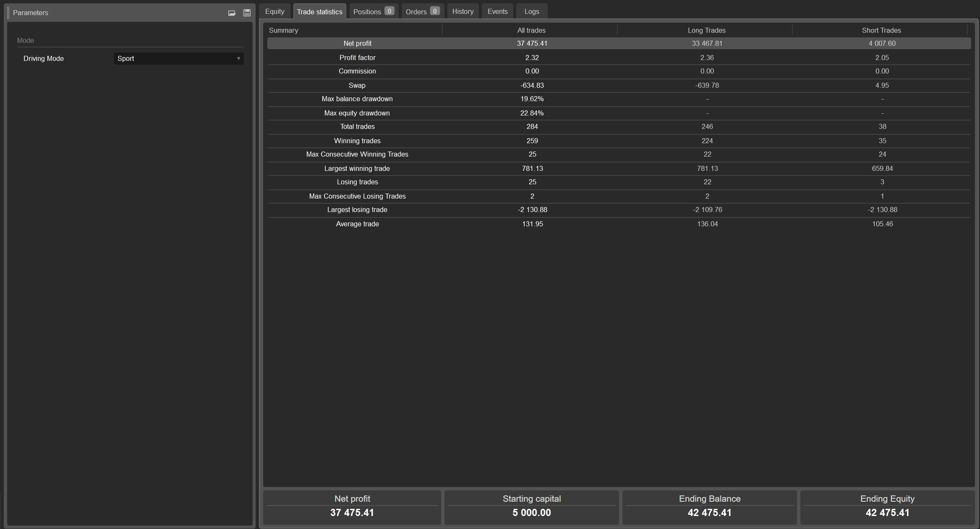Click the All trades column header
Viewport: 980px width, 529px height.
pyautogui.click(x=531, y=30)
